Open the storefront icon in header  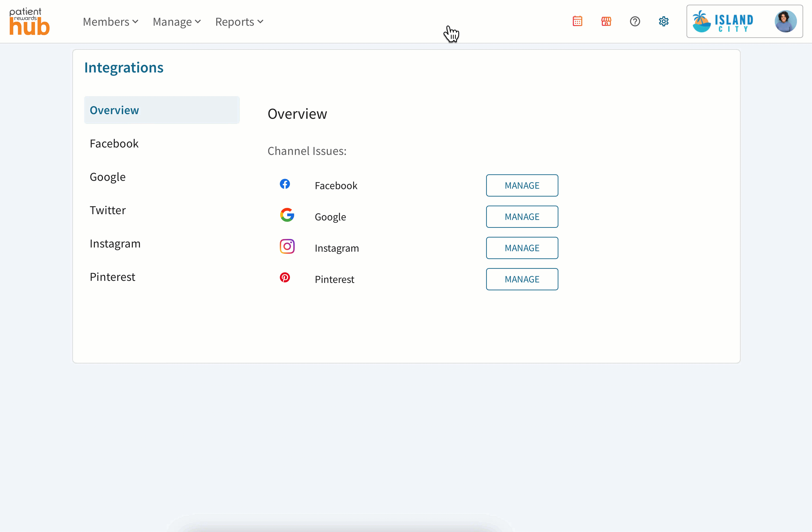tap(606, 21)
